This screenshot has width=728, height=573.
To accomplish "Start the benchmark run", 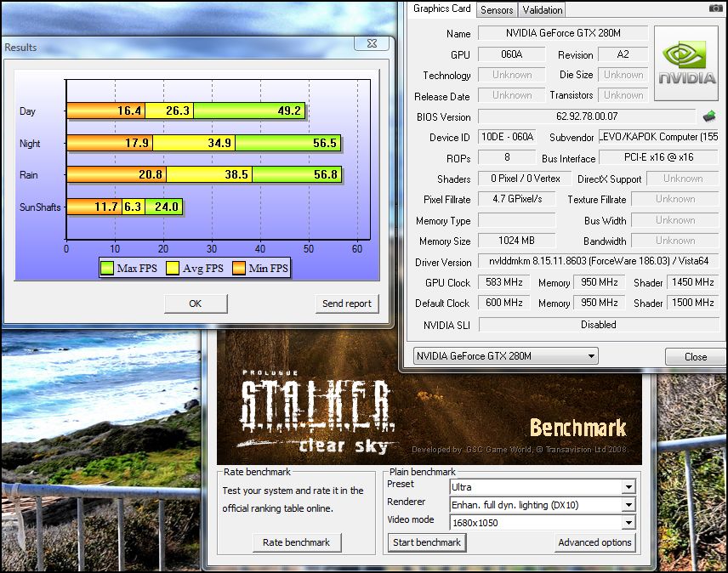I will coord(427,542).
